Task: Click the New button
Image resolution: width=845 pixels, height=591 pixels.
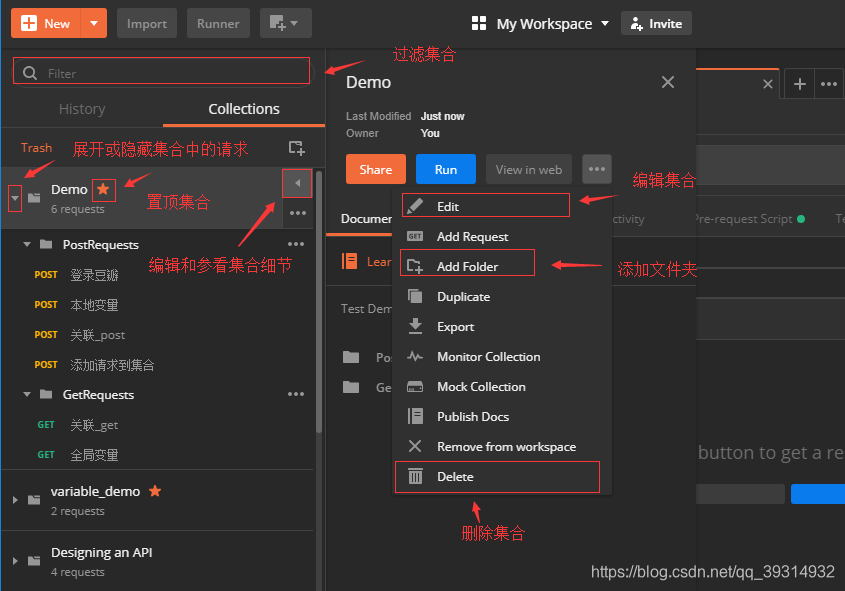Action: [46, 23]
